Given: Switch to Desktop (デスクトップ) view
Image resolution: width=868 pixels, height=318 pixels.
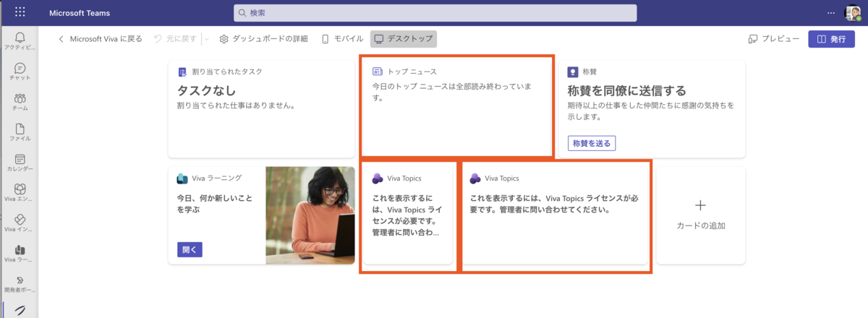Looking at the screenshot, I should tap(404, 39).
